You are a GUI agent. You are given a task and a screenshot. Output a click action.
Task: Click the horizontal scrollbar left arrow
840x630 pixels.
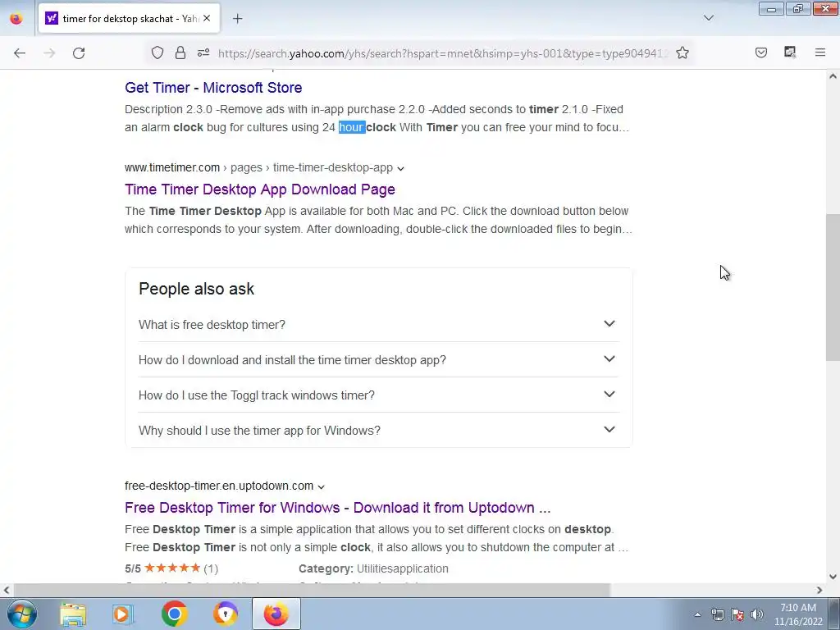tap(6, 590)
